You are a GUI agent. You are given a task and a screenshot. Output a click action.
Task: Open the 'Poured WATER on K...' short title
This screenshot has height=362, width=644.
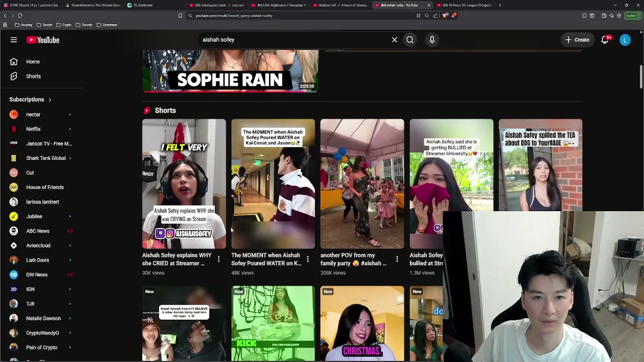pos(266,259)
